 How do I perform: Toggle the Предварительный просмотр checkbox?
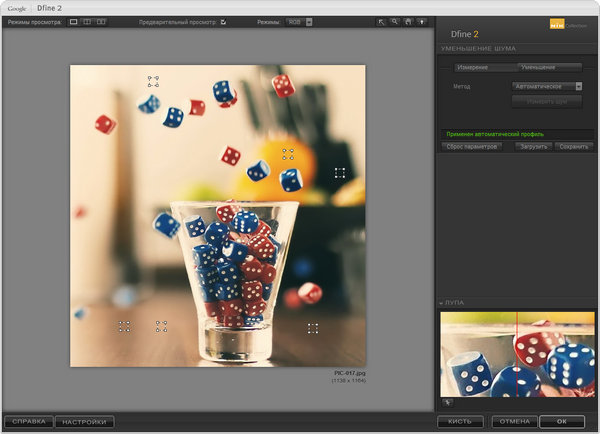click(x=223, y=21)
